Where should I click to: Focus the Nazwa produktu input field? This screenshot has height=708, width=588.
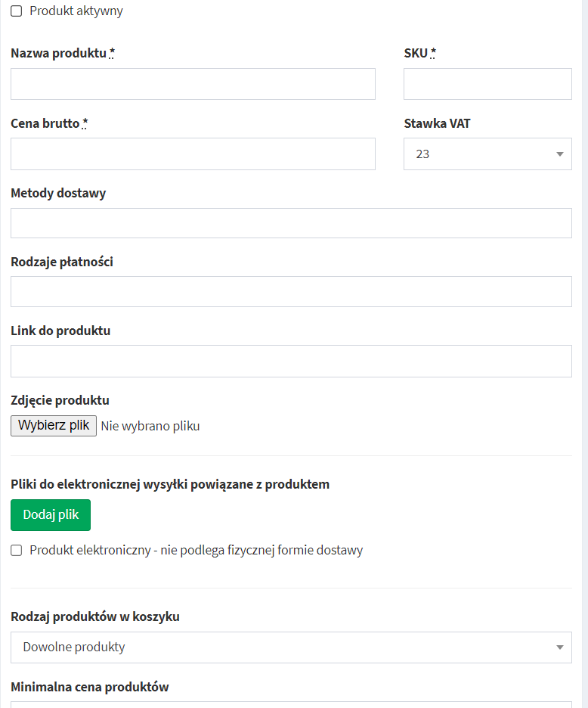[193, 84]
